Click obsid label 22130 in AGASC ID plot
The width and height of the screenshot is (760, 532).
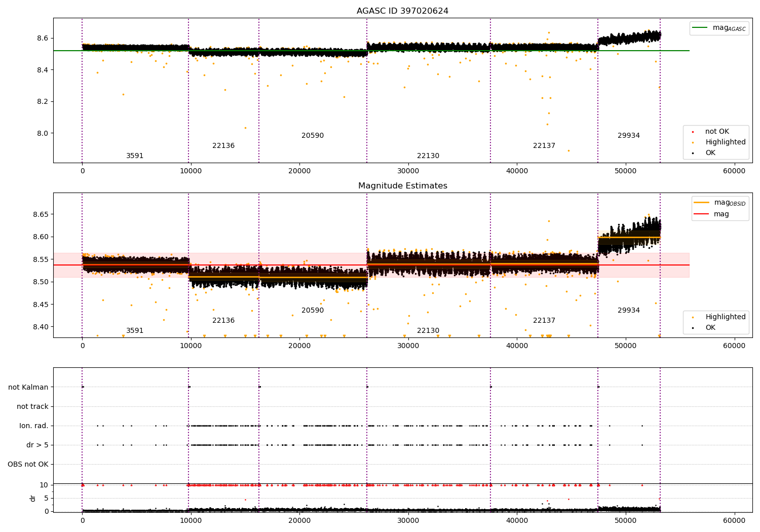(x=428, y=156)
